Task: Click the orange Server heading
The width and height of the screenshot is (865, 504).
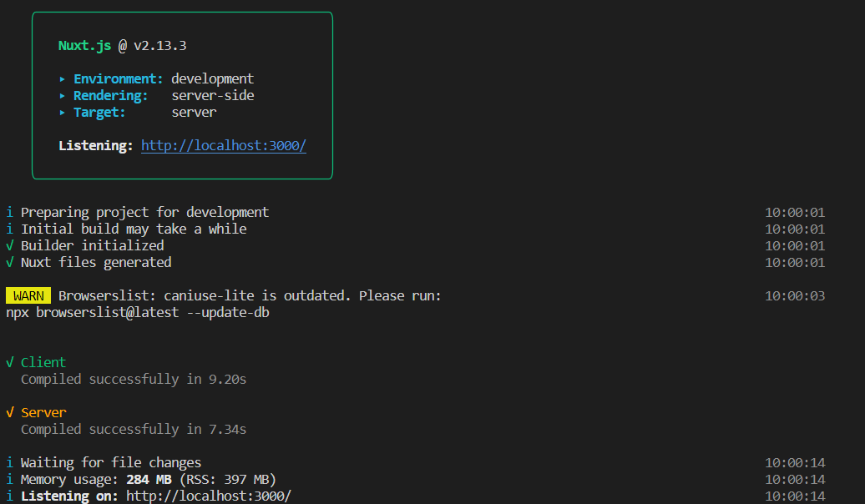Action: click(x=43, y=412)
